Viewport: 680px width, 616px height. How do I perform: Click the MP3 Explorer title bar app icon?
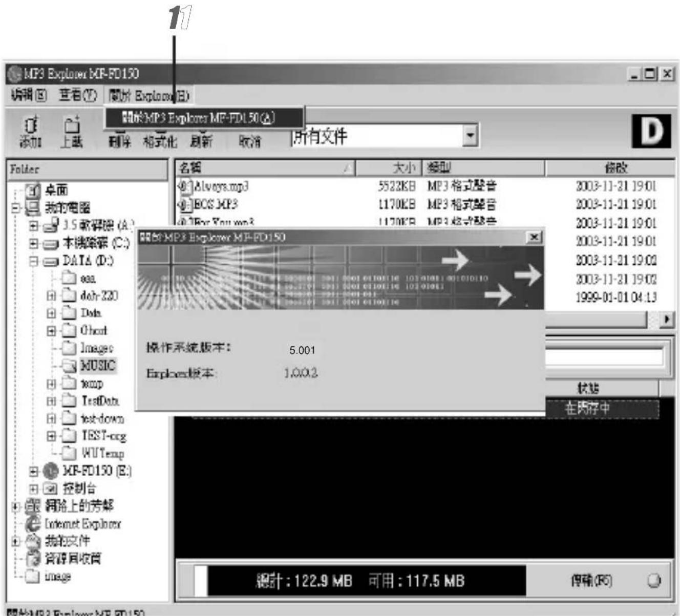pyautogui.click(x=15, y=74)
